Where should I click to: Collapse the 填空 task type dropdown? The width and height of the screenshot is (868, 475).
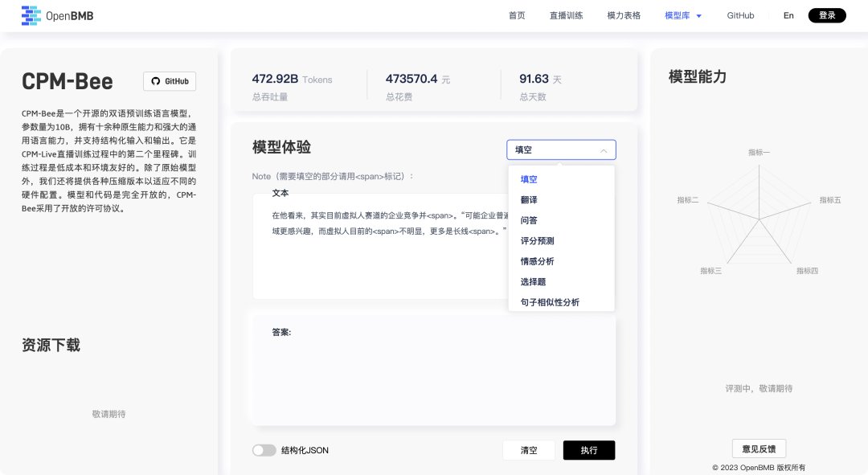tap(561, 149)
